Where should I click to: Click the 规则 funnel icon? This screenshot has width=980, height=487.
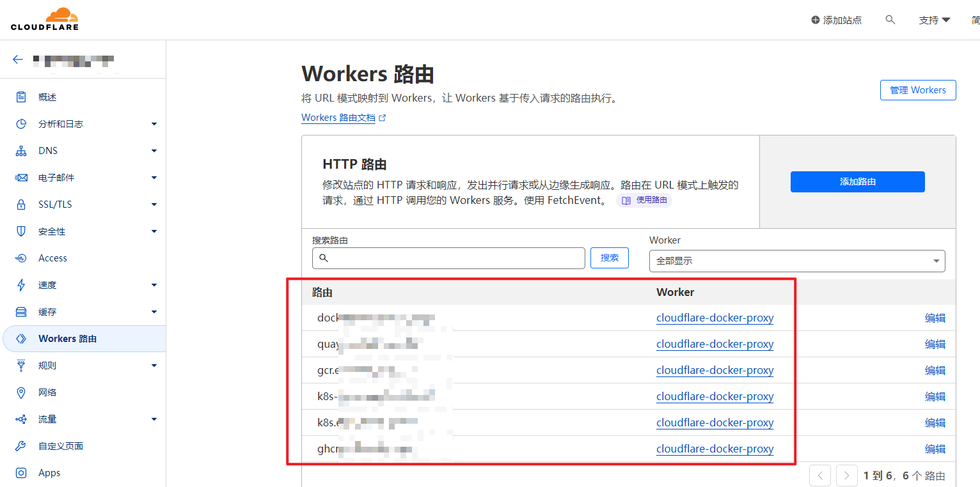21,366
